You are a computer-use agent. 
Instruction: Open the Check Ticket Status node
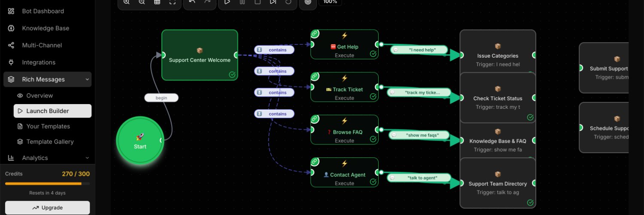[x=498, y=98]
